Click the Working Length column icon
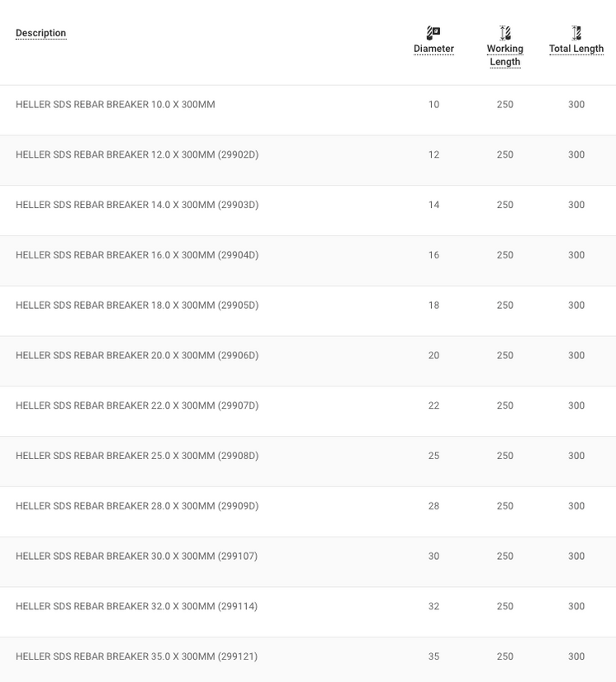Image resolution: width=616 pixels, height=682 pixels. click(x=505, y=33)
